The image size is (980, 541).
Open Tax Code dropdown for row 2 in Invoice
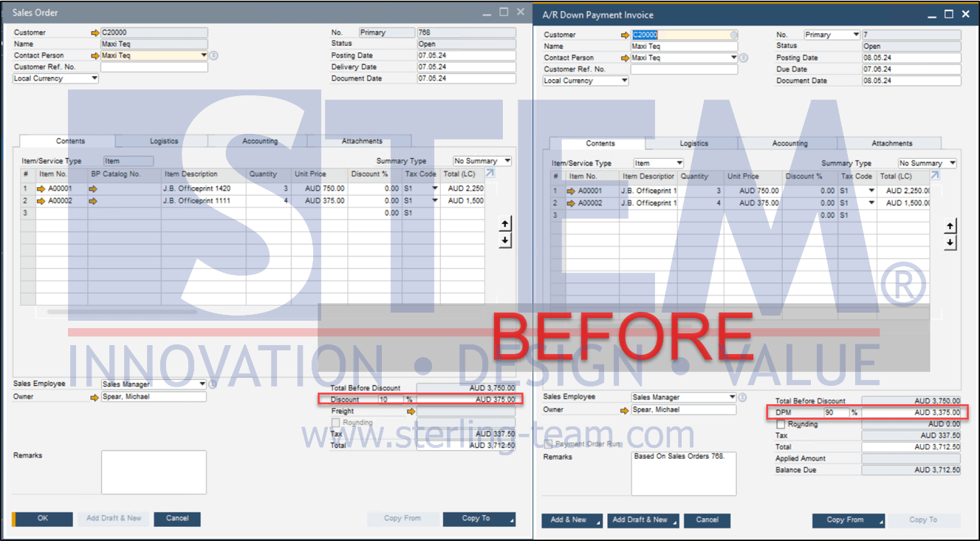(x=871, y=203)
